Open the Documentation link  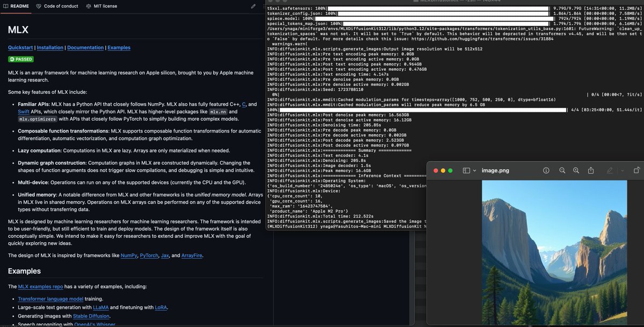coord(85,47)
